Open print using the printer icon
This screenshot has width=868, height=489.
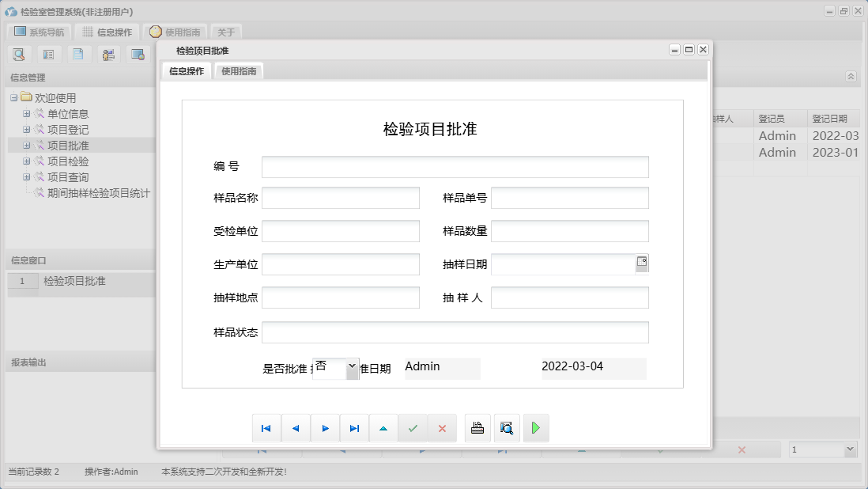[x=477, y=427]
